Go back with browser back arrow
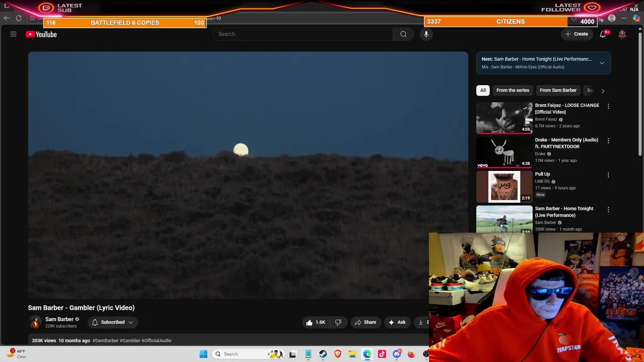 [x=7, y=18]
